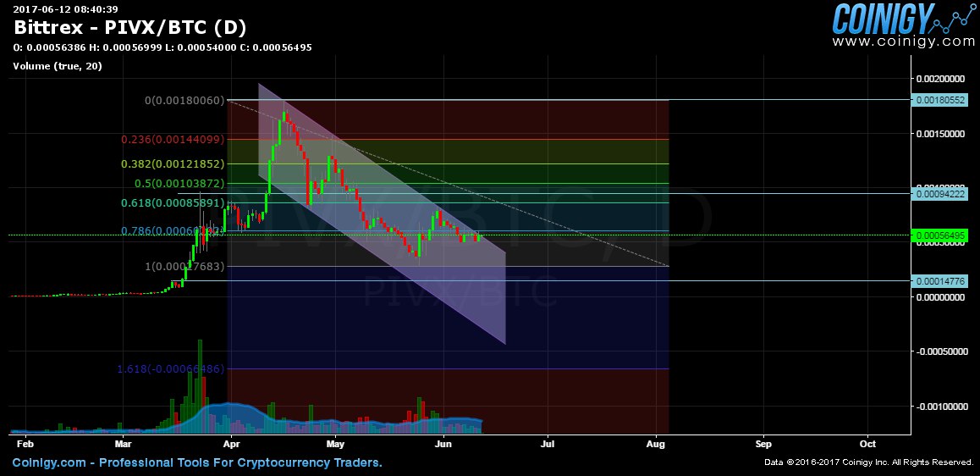980x476 pixels.
Task: Click the Coinigy.com Professional Tools footer text
Action: (x=197, y=462)
